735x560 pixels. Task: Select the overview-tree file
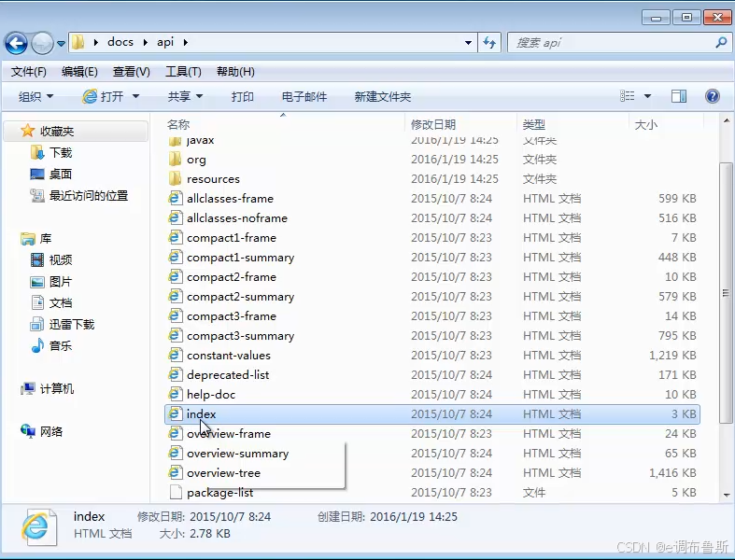[432, 473]
